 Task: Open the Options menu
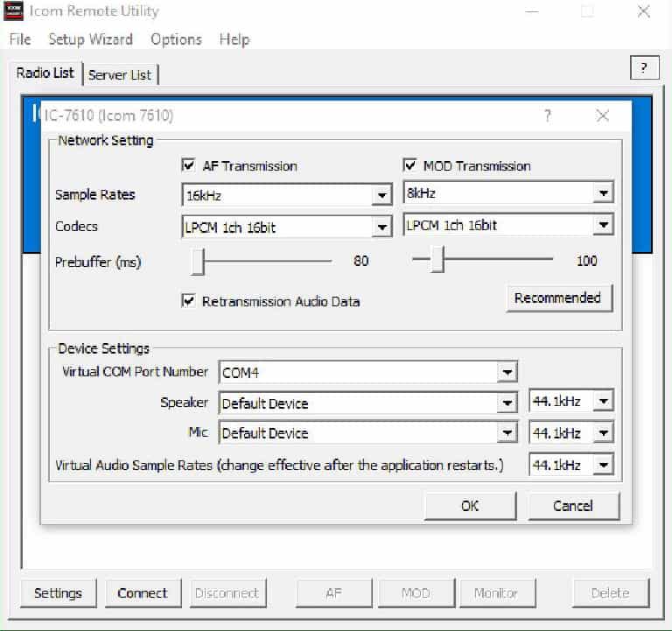176,39
